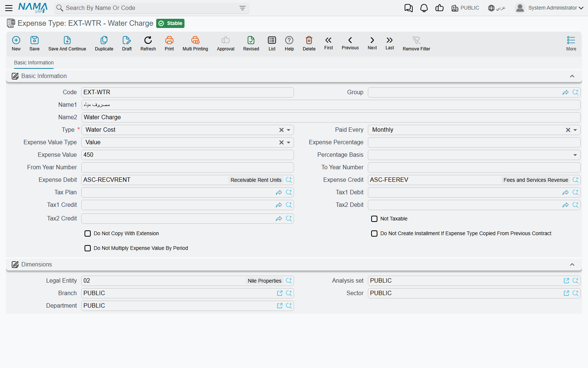Open the List view
Screen dimensions: 588x368
[x=272, y=43]
